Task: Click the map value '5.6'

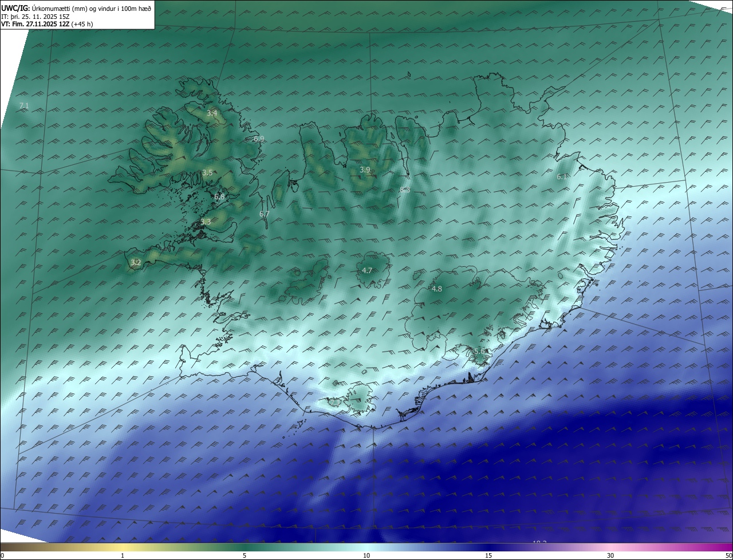Action: click(x=480, y=351)
